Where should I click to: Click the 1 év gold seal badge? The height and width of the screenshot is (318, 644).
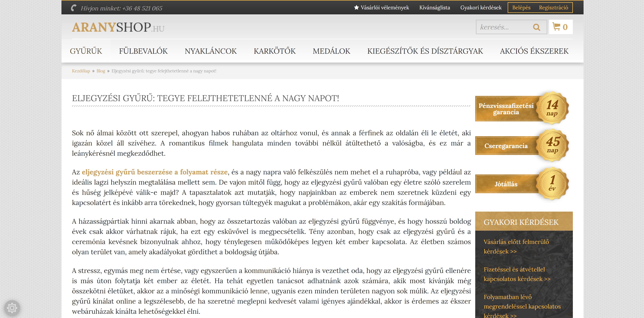[x=552, y=183]
